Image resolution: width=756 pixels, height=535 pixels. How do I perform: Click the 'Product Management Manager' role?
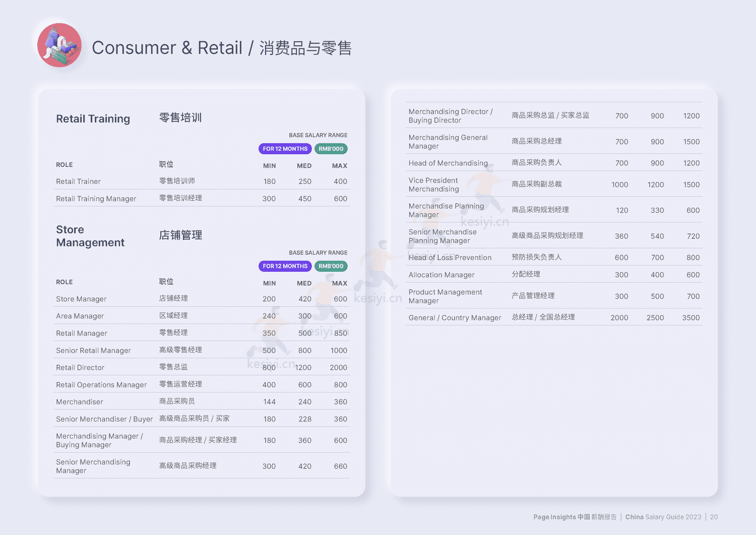tap(446, 296)
